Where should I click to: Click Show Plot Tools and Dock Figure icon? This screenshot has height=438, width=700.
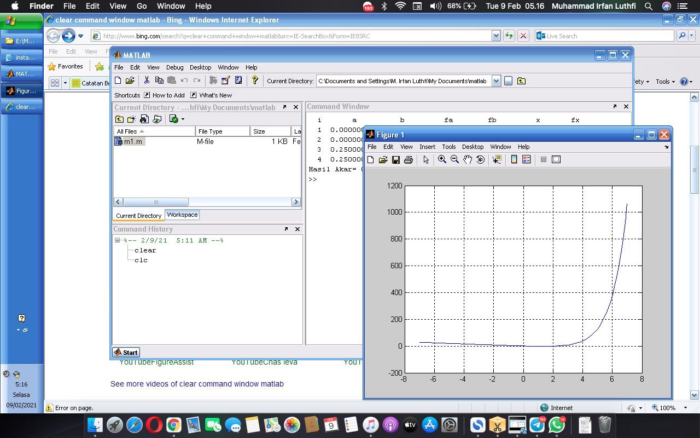(x=556, y=160)
